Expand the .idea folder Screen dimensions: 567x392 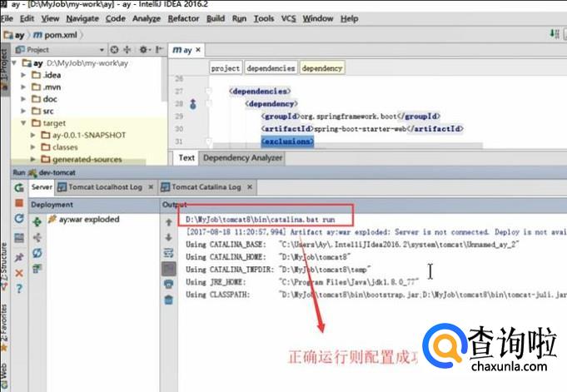23,75
